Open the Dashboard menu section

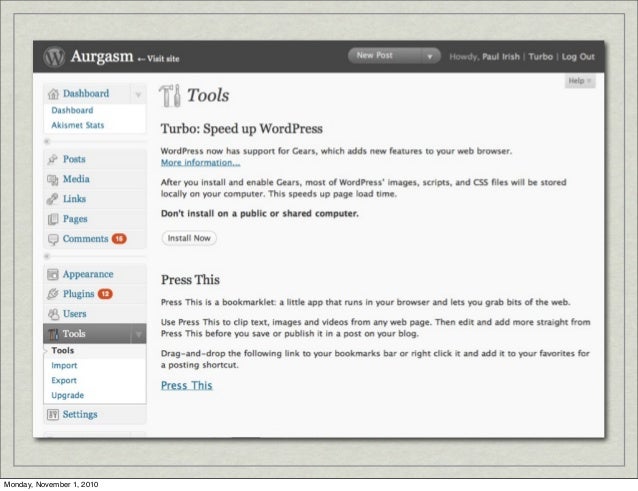86,94
